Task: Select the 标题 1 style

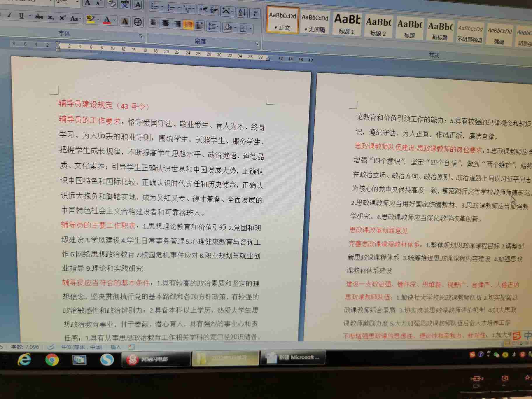Action: pyautogui.click(x=347, y=24)
